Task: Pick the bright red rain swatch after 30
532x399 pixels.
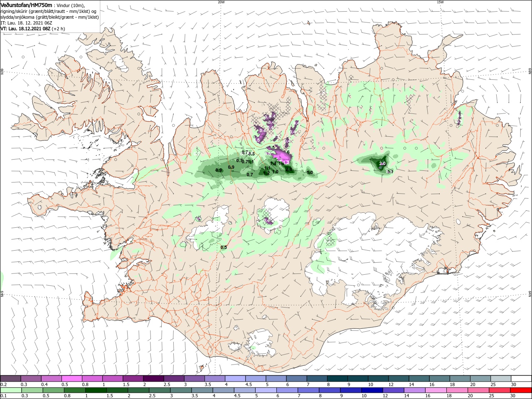Action: tap(521, 390)
